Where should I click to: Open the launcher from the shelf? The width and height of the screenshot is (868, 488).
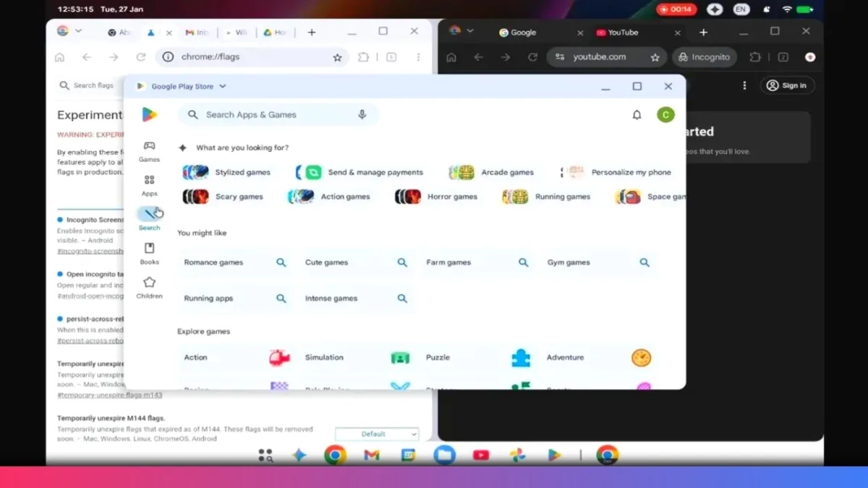(265, 455)
